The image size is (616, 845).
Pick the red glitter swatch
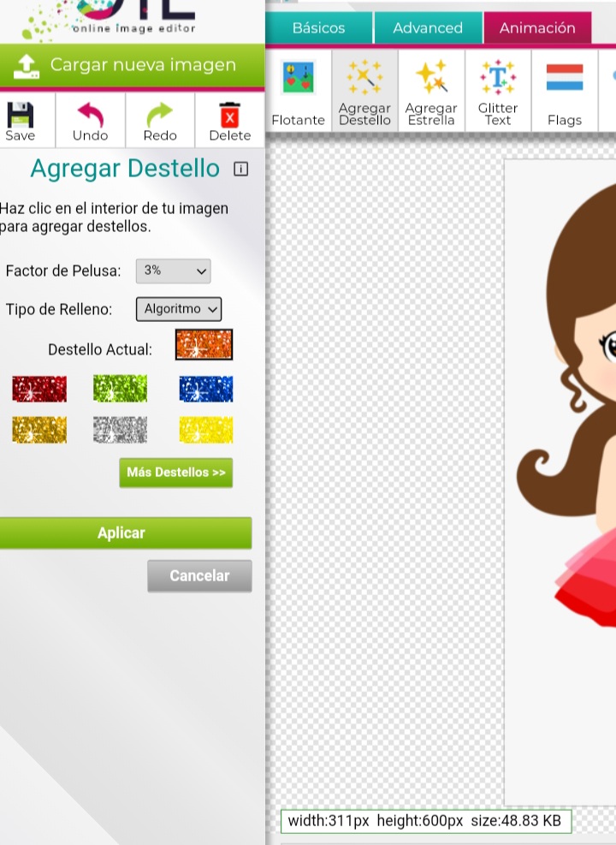39,389
